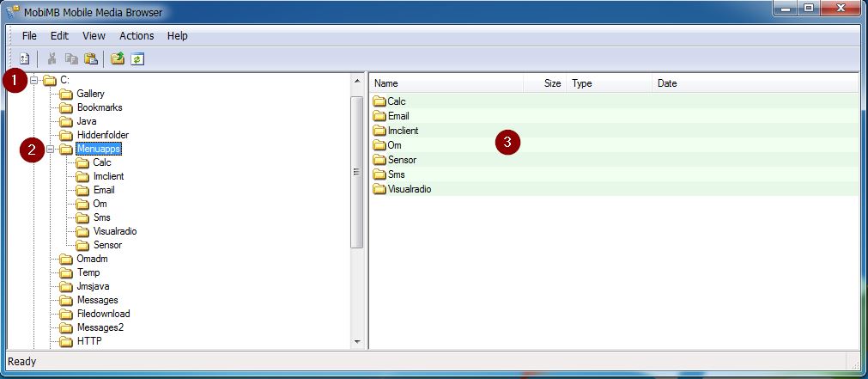This screenshot has height=379, width=868.
Task: Click the tree panel scrollbar thumb
Action: [357, 173]
